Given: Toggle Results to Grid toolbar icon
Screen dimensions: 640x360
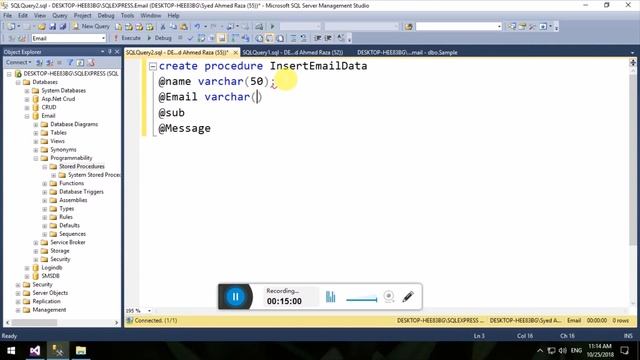Looking at the screenshot, I should click(270, 38).
